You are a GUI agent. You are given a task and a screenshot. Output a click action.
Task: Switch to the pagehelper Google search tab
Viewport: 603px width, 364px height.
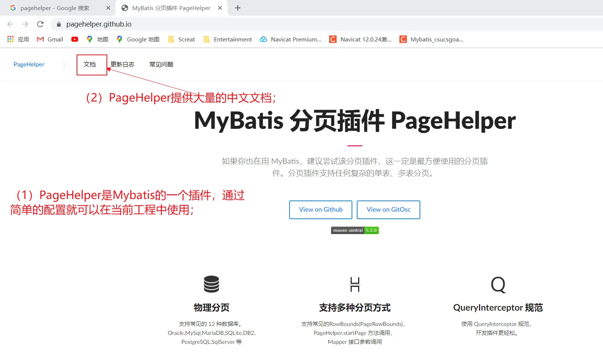(x=55, y=8)
